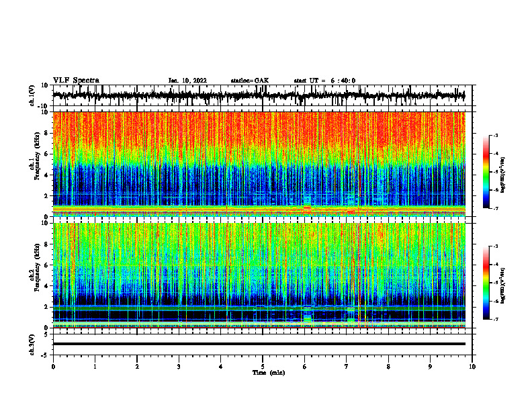Click the "ch.3(V)" axis label
Image resolution: width=532 pixels, height=411 pixels.
[x=32, y=345]
